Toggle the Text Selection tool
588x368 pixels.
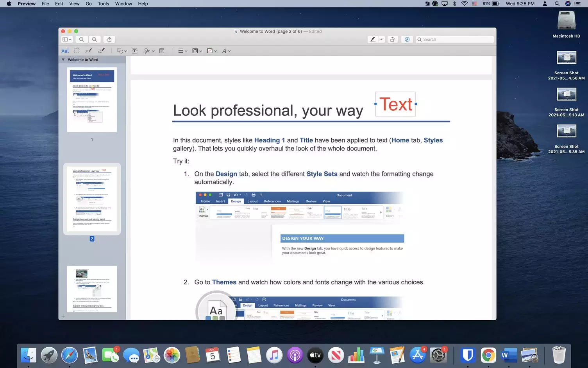(x=65, y=51)
